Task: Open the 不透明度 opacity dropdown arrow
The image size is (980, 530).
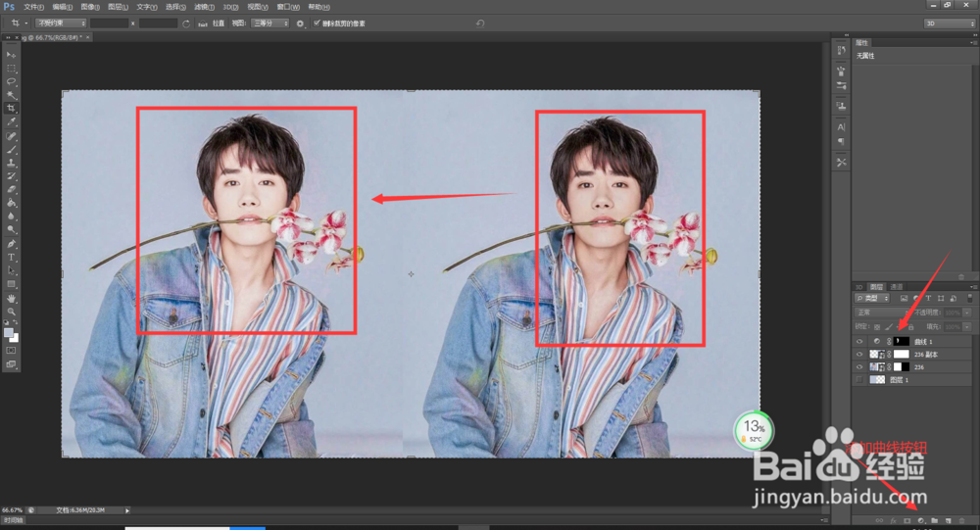Action: click(x=967, y=312)
